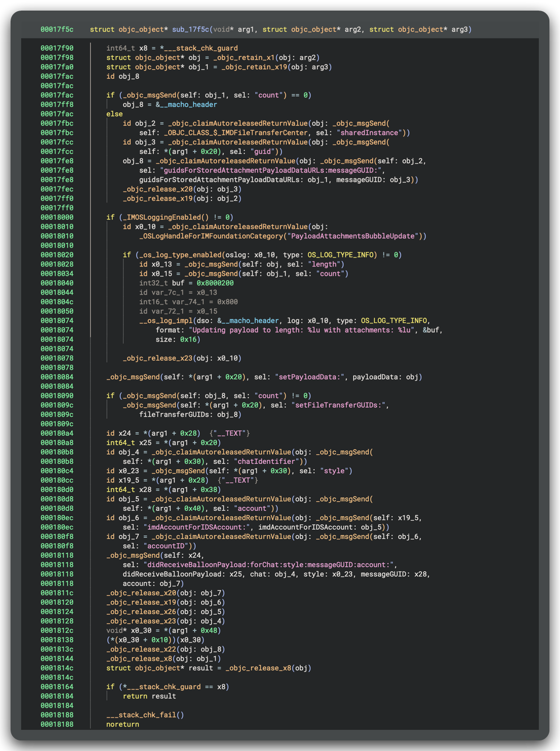Click the variable var_72_1
Screen dimensions: 560x751
168,312
